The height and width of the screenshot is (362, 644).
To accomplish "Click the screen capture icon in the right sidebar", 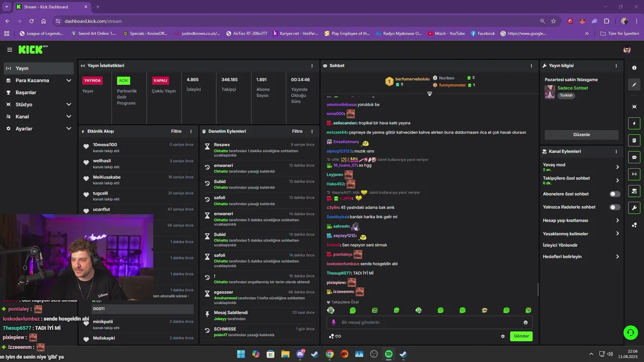I will [634, 107].
